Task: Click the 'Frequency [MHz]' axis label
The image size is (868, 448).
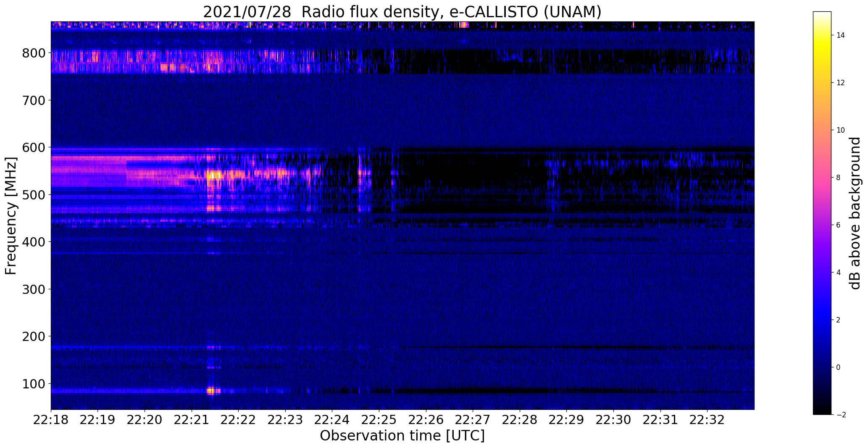Action: 11,216
